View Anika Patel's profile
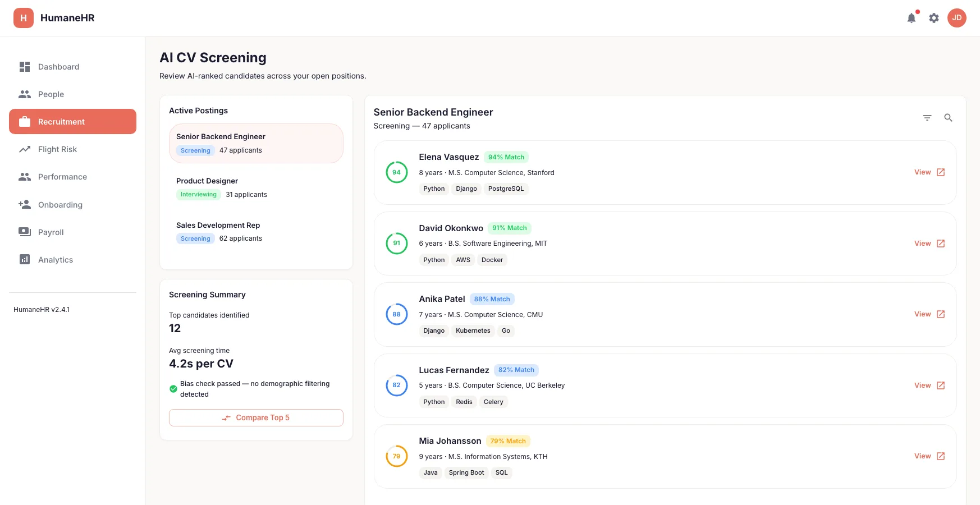980x505 pixels. [929, 314]
